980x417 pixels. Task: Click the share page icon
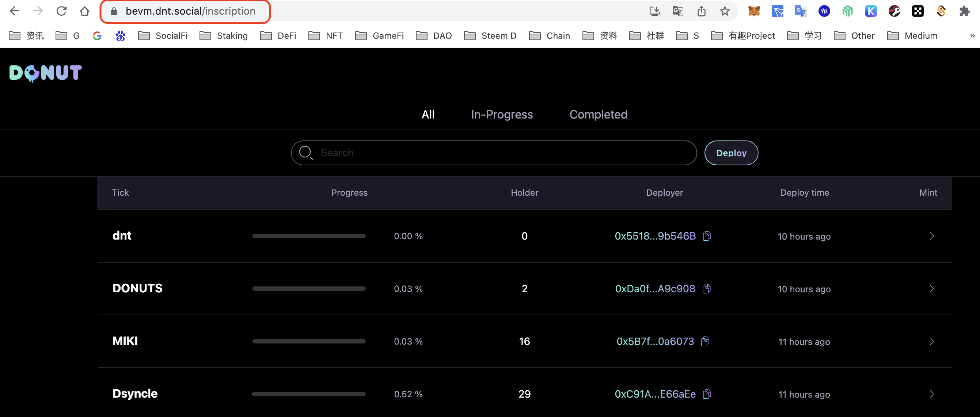tap(701, 11)
